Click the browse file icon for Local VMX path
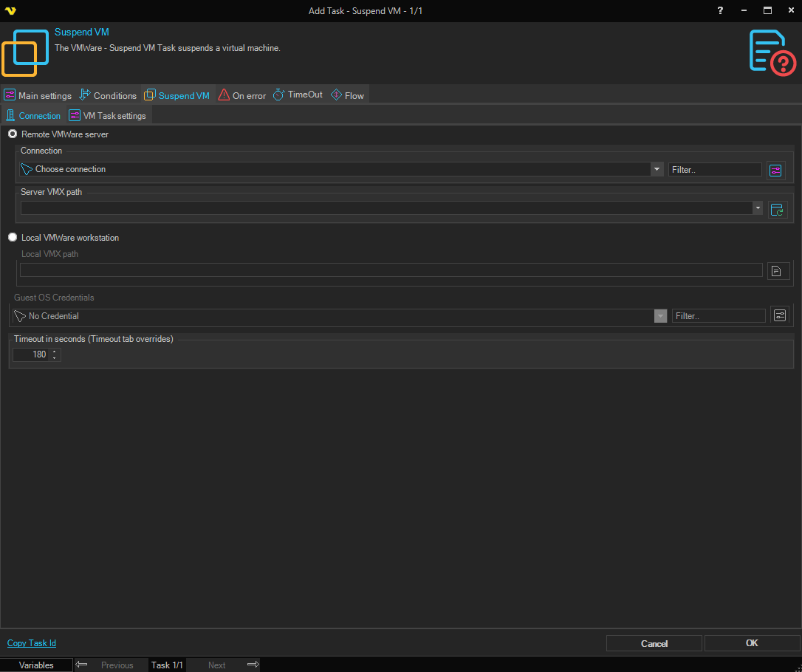Image resolution: width=802 pixels, height=672 pixels. [x=778, y=271]
